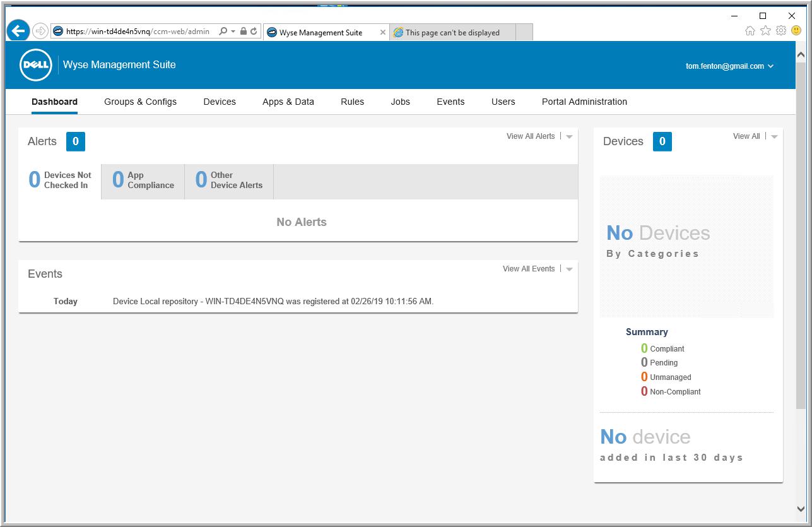Select the Other Device Alerts tab
The height and width of the screenshot is (527, 812).
228,181
